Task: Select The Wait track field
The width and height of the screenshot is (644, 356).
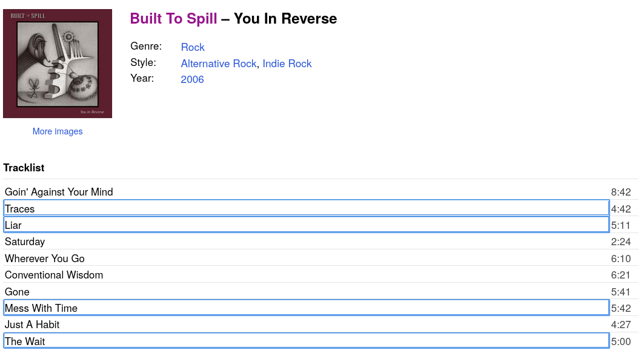Action: (x=306, y=341)
